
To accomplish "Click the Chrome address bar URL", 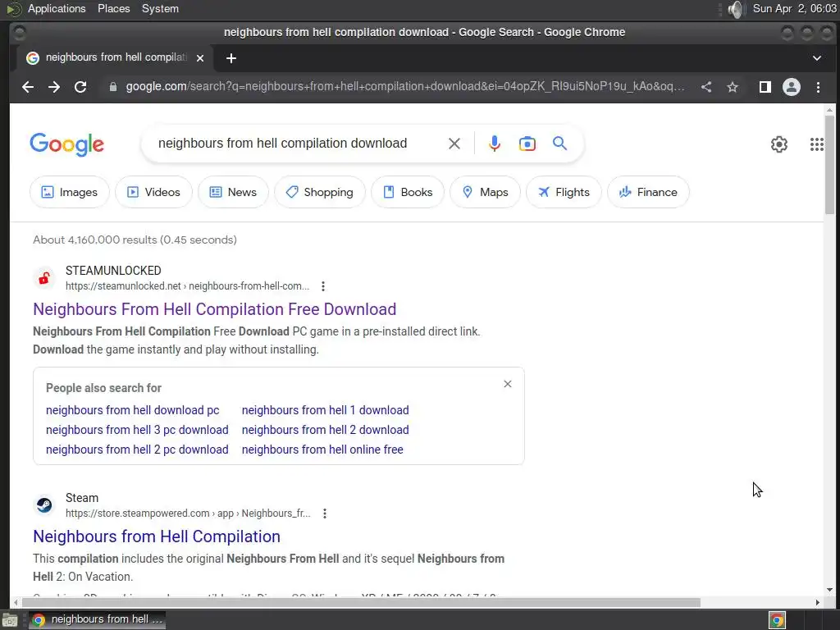I will (404, 87).
